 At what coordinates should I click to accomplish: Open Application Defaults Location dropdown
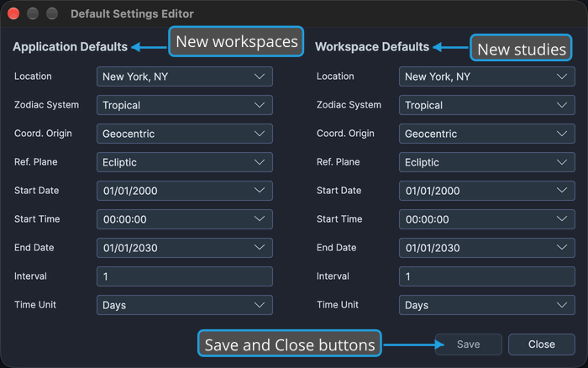[185, 76]
